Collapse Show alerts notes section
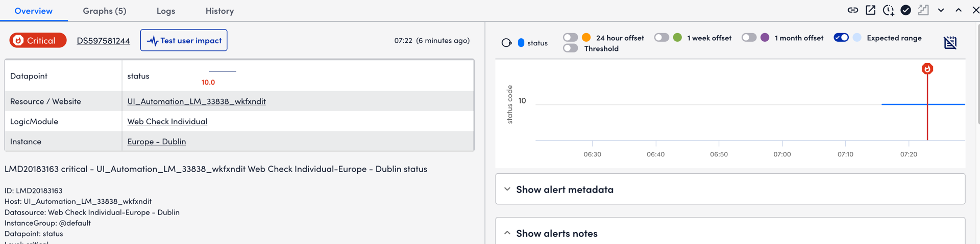The height and width of the screenshot is (244, 980). click(730, 233)
